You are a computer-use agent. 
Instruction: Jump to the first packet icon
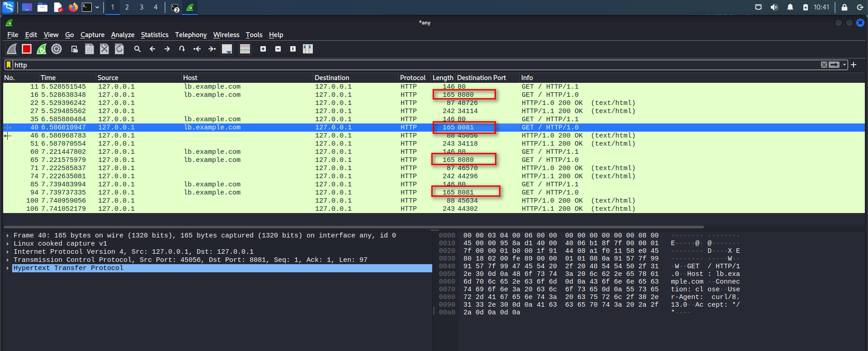pyautogui.click(x=197, y=49)
